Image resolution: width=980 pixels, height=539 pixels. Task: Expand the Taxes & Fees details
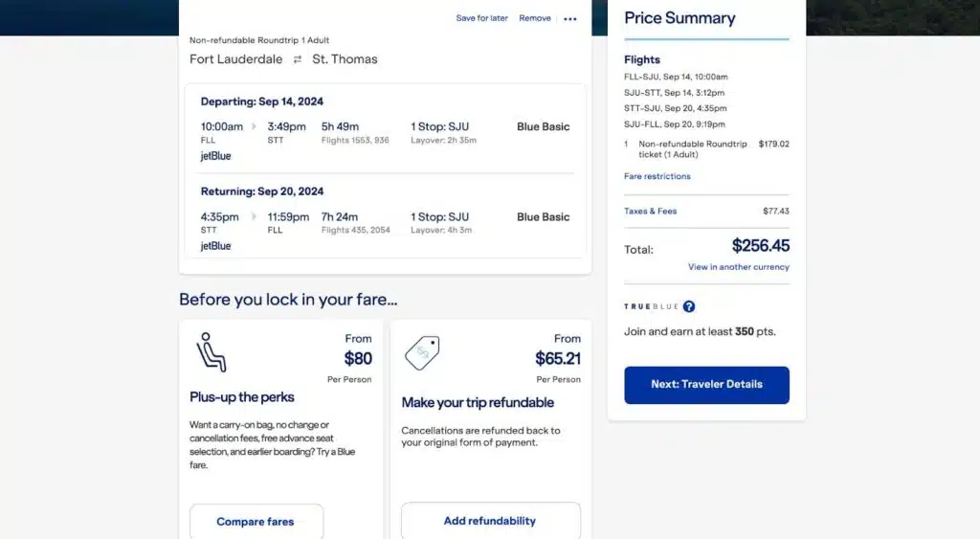coord(650,211)
